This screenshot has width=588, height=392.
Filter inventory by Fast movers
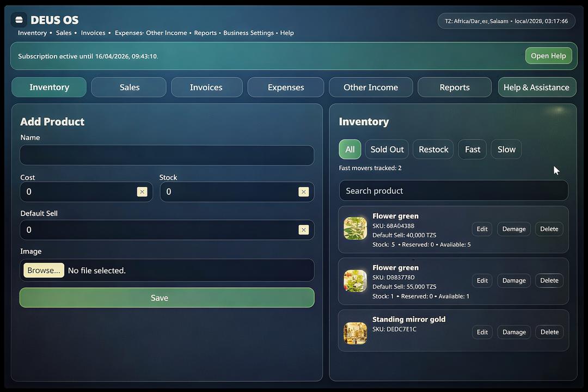coord(473,149)
